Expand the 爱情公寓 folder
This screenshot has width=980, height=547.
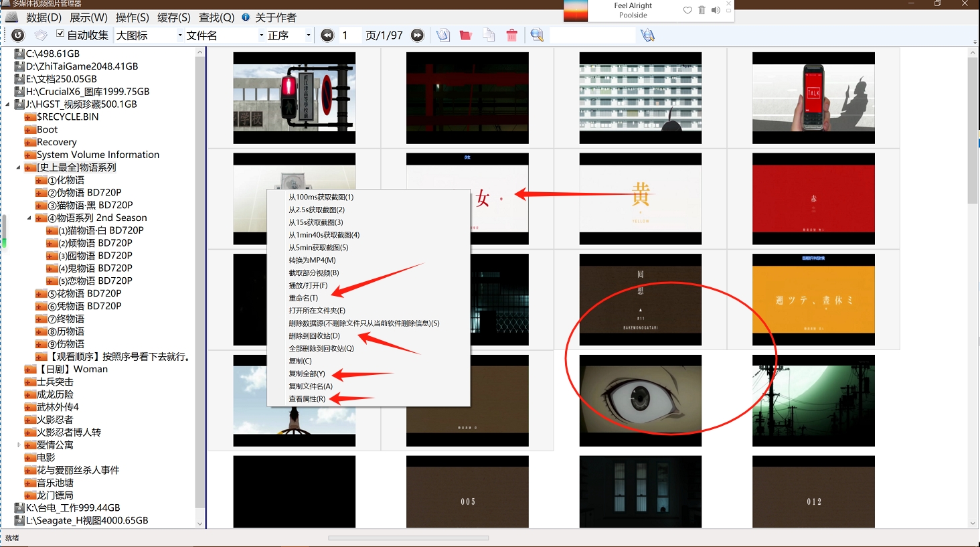click(x=19, y=445)
